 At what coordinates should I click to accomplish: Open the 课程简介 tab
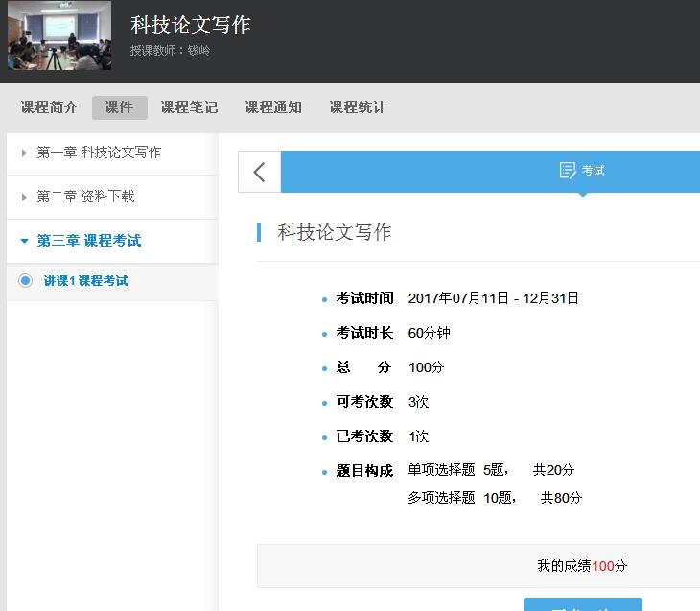(49, 107)
